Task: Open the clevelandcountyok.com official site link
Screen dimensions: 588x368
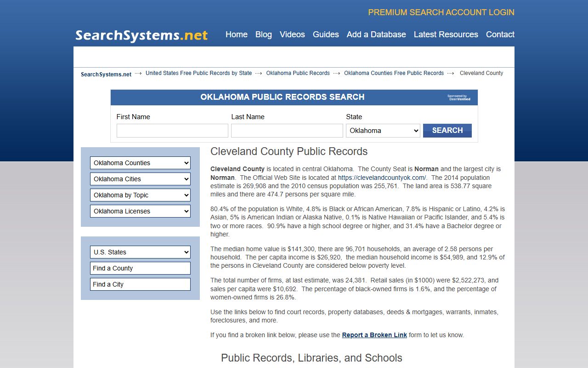Action: coord(382,178)
